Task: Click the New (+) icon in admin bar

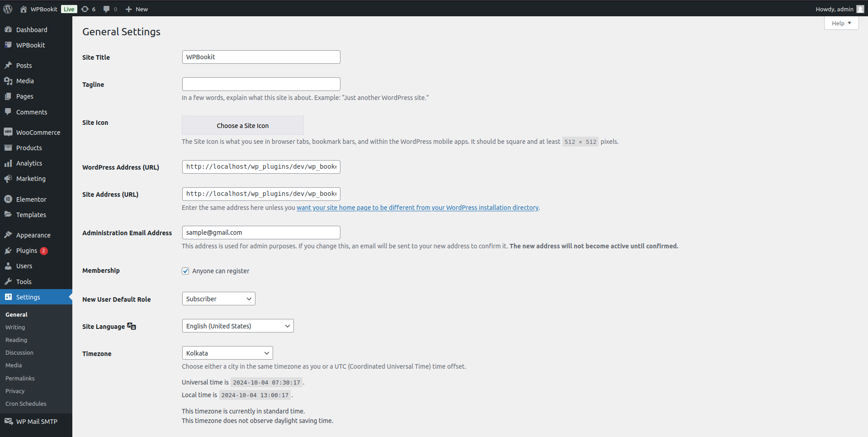Action: tap(128, 9)
